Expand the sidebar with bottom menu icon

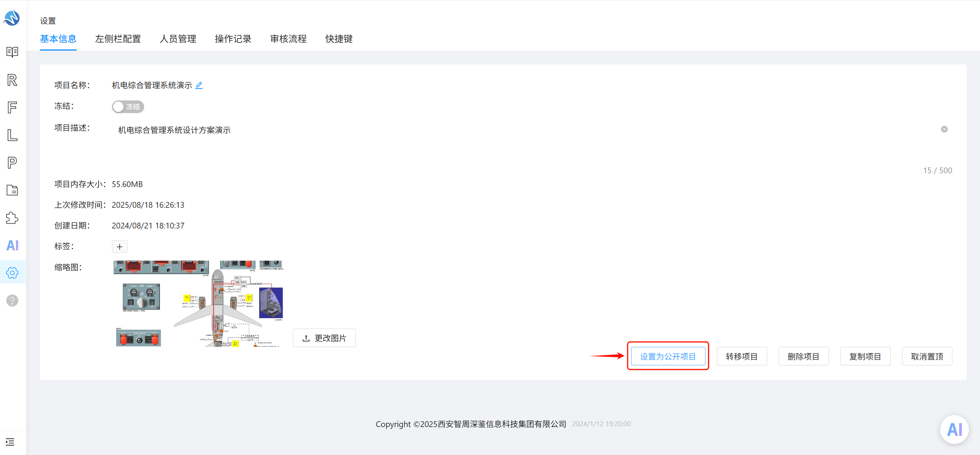[x=10, y=442]
